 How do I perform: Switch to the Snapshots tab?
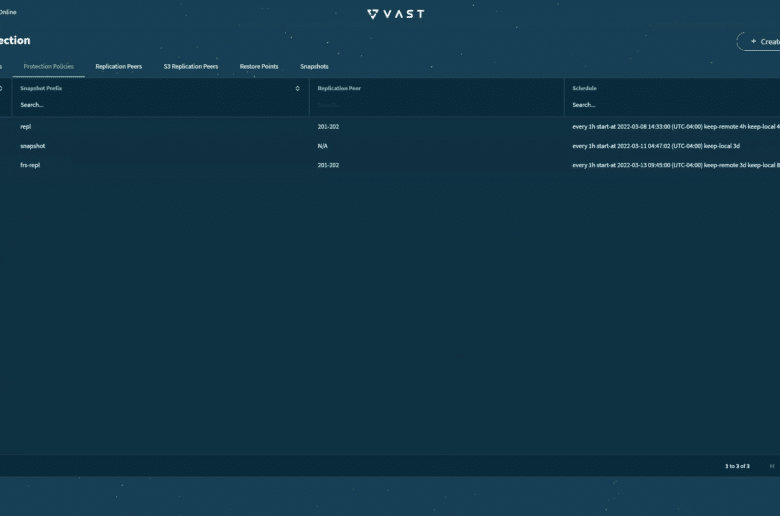pyautogui.click(x=314, y=66)
